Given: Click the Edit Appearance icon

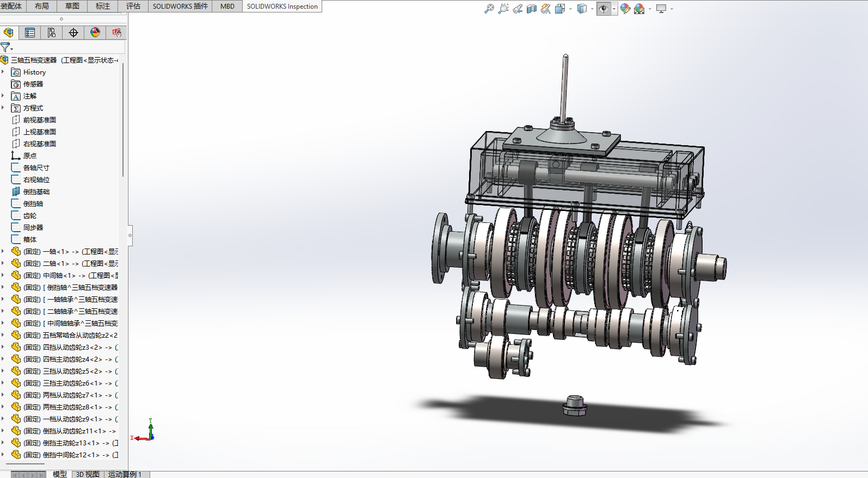Looking at the screenshot, I should 625,9.
